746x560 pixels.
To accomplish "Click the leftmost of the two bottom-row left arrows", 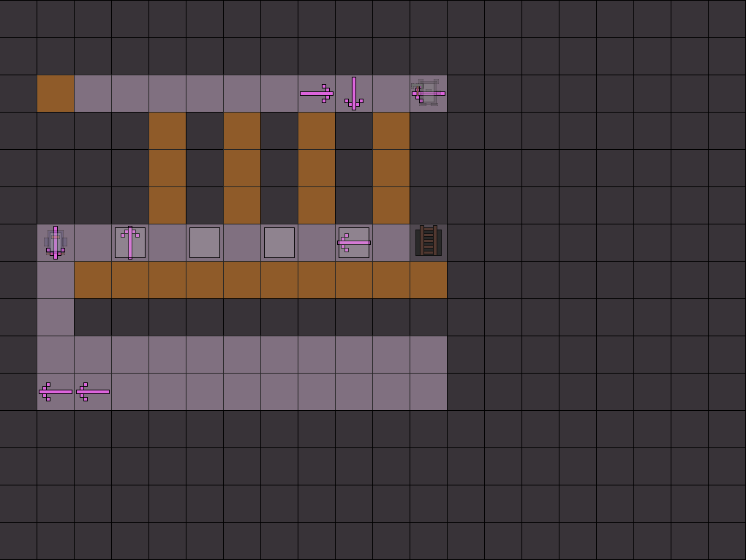I will (56, 392).
